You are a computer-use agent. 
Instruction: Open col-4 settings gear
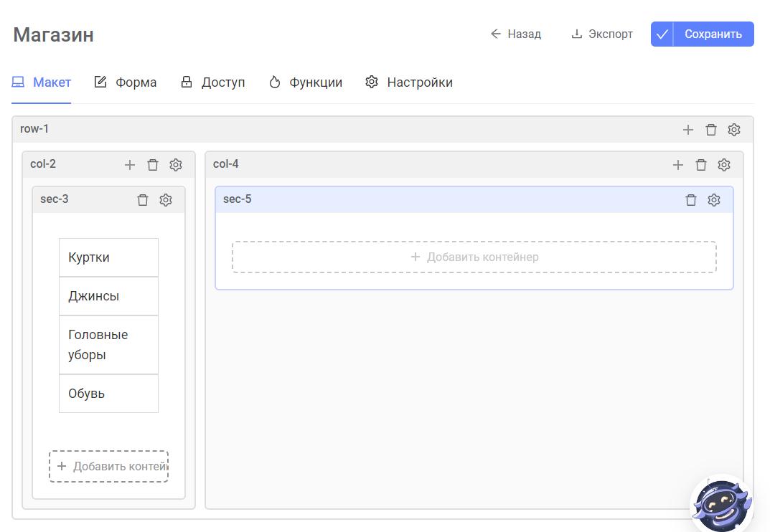click(x=724, y=165)
